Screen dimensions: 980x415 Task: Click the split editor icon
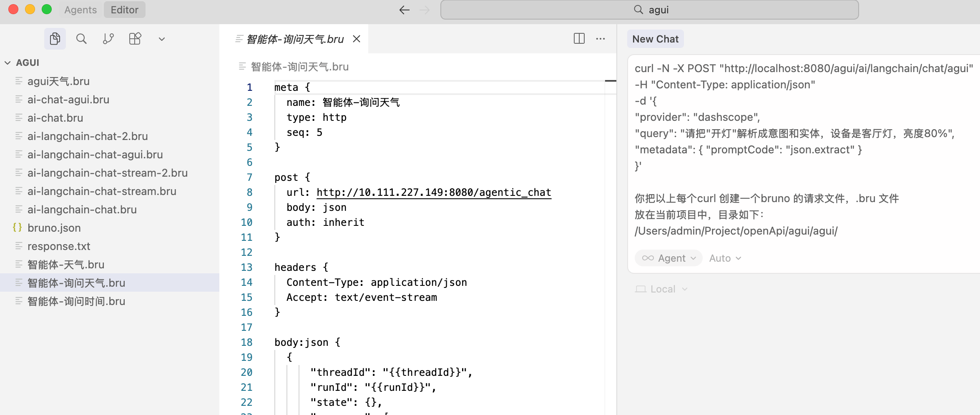point(579,39)
